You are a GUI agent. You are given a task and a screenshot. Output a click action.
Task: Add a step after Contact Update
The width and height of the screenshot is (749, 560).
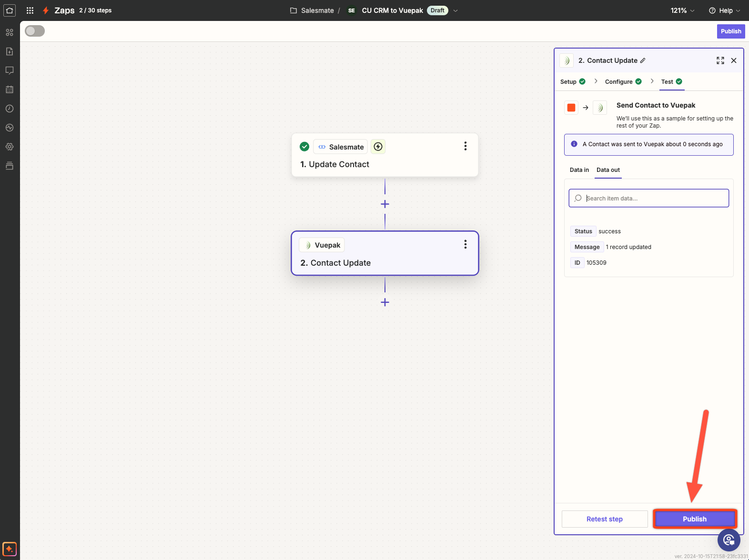point(385,302)
